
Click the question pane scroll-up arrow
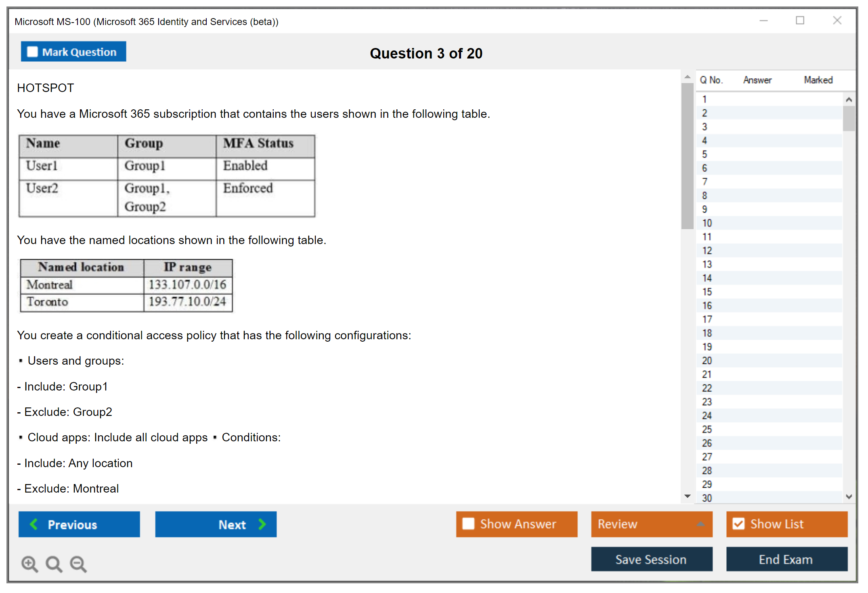687,77
